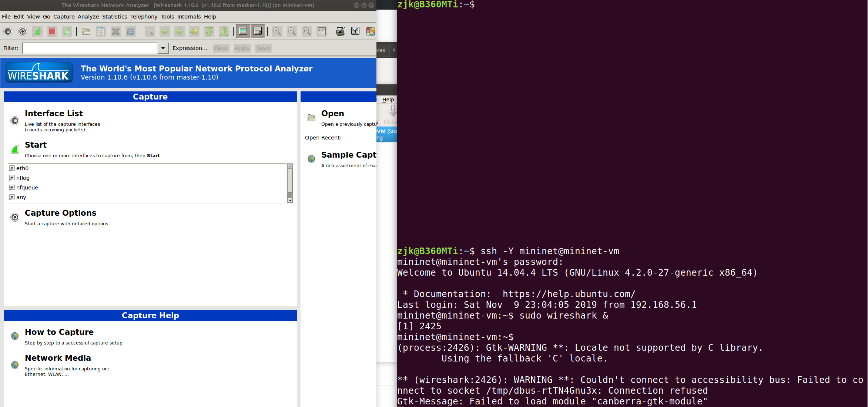This screenshot has height=407, width=868.
Task: Open the How to Capture help link
Action: pyautogui.click(x=59, y=332)
